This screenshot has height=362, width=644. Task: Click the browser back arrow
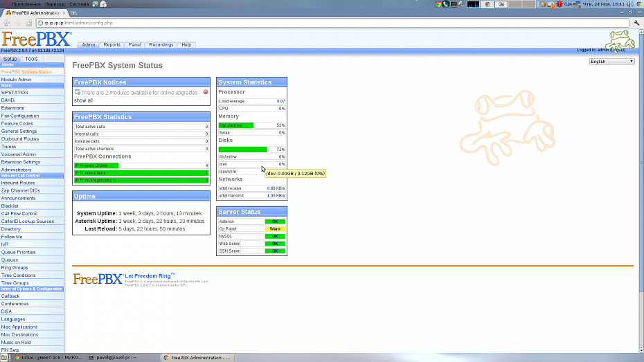click(7, 23)
